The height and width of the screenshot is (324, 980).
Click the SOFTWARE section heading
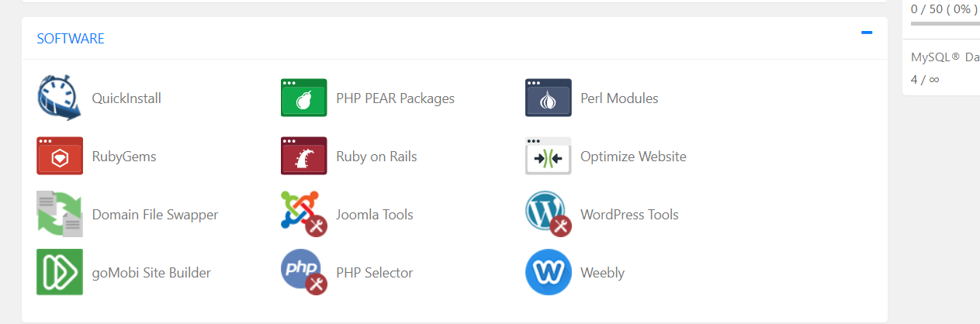pyautogui.click(x=71, y=39)
